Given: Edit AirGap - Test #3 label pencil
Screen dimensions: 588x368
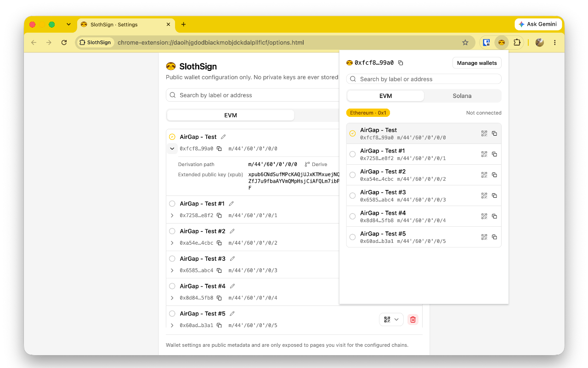Looking at the screenshot, I should 232,259.
